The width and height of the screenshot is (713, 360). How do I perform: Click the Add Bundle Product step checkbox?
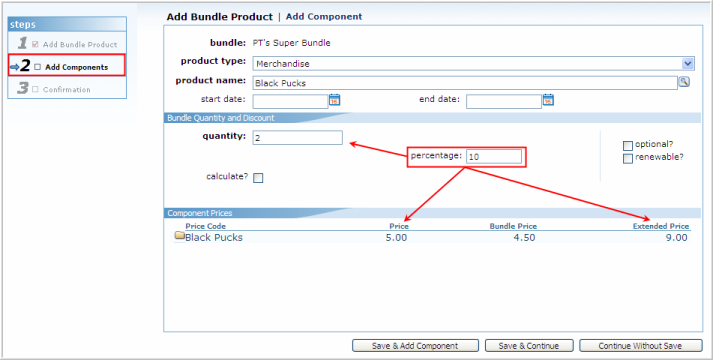pos(35,44)
